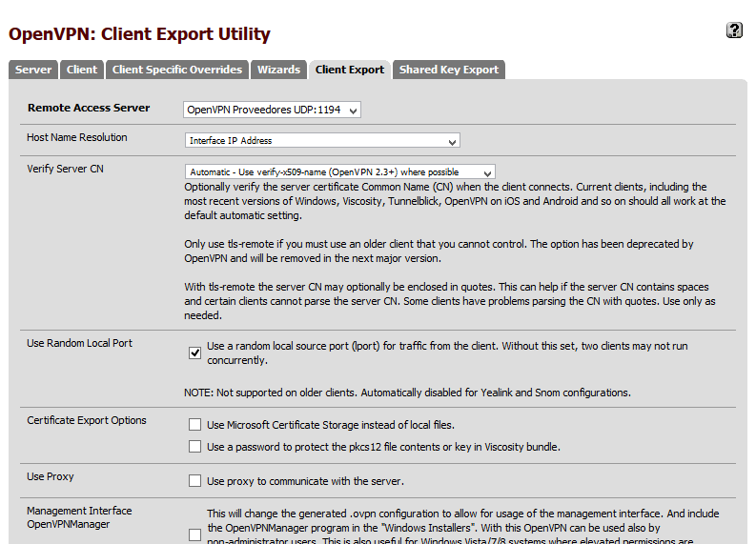
Task: Click the Management Interface OpenVPNManager label
Action: point(79,517)
